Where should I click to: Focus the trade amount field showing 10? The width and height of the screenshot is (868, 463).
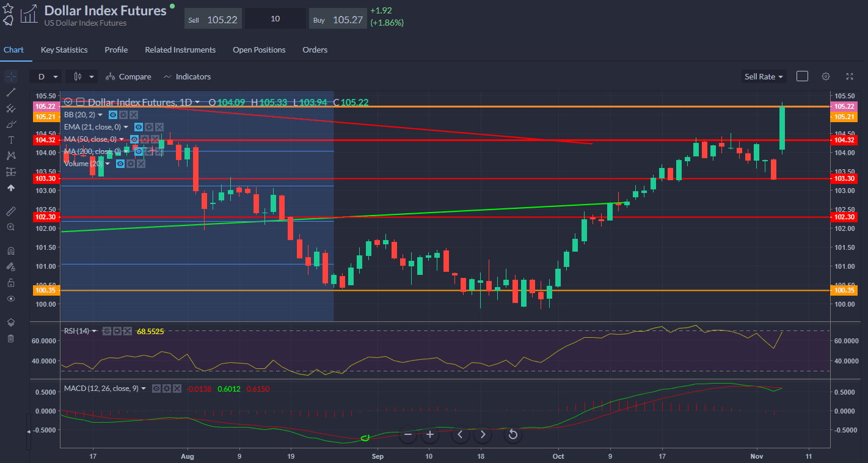point(275,19)
